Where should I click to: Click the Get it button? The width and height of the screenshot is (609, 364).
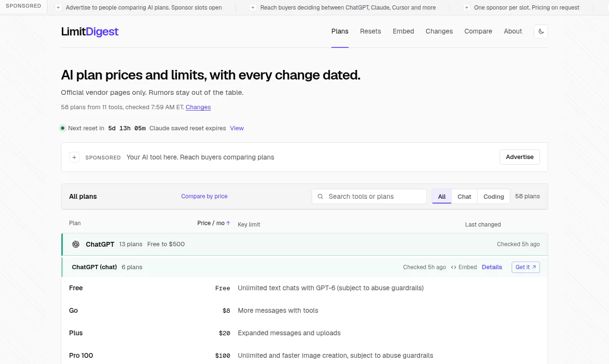tap(526, 267)
